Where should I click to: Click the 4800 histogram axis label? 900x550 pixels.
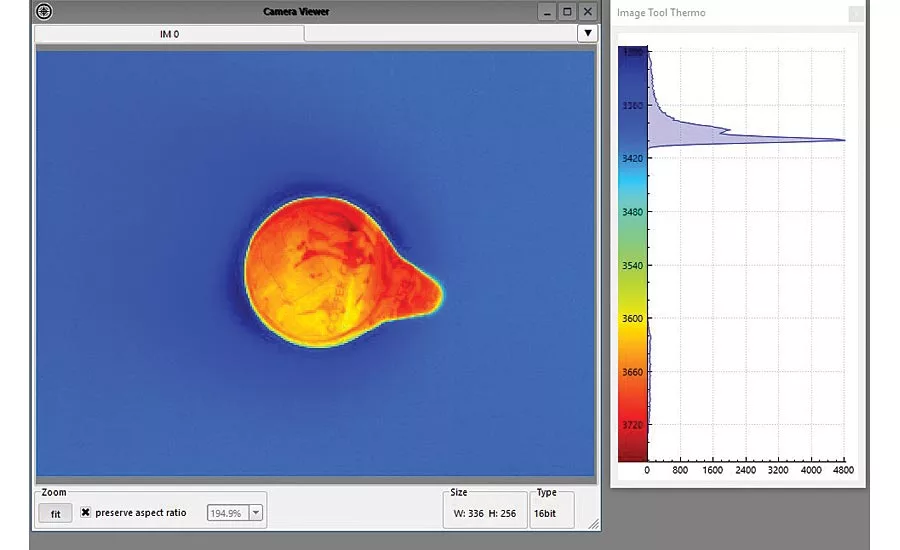(x=843, y=470)
